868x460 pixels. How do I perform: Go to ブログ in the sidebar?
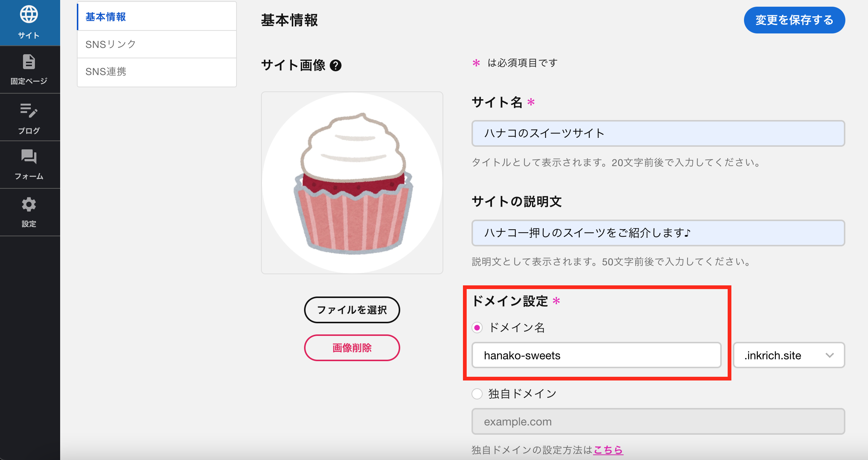(x=29, y=118)
